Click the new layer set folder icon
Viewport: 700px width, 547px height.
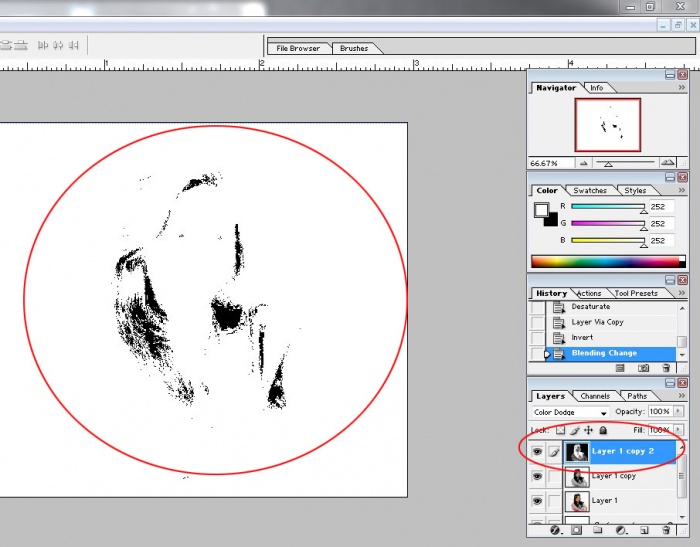(598, 530)
